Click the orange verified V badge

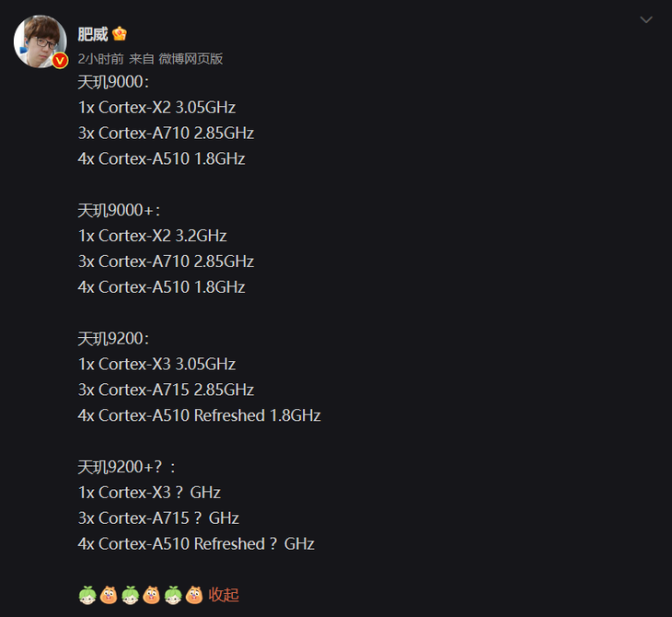tap(60, 61)
